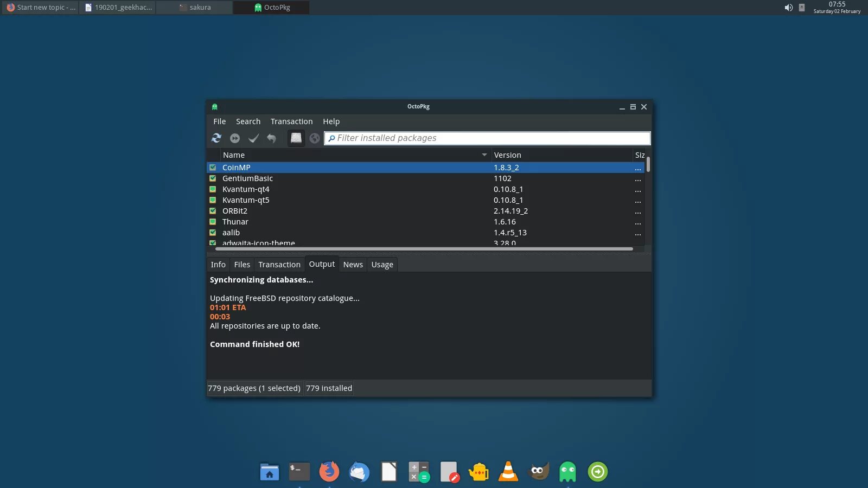Click the Size column header
Screen dimensions: 868x488
(x=639, y=155)
